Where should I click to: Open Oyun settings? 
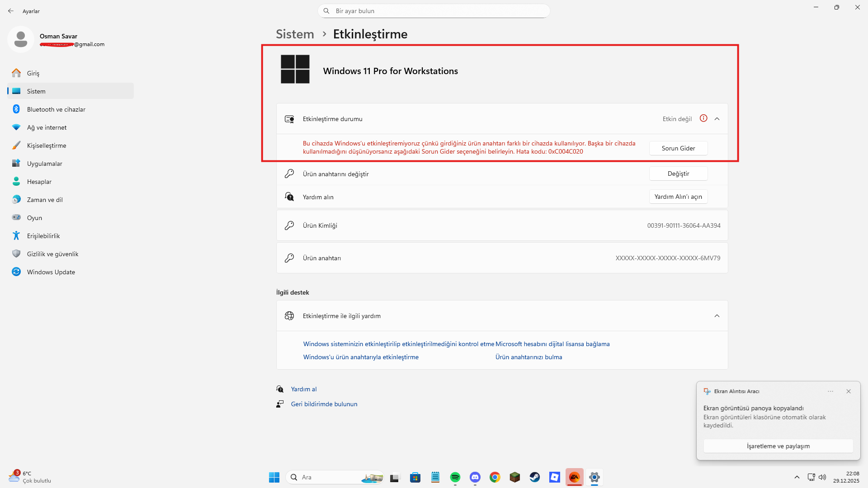click(x=71, y=218)
